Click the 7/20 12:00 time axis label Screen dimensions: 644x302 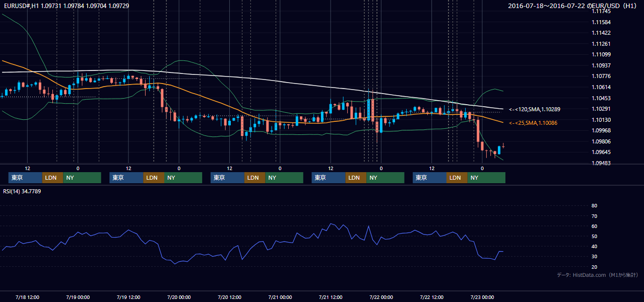coord(229,297)
